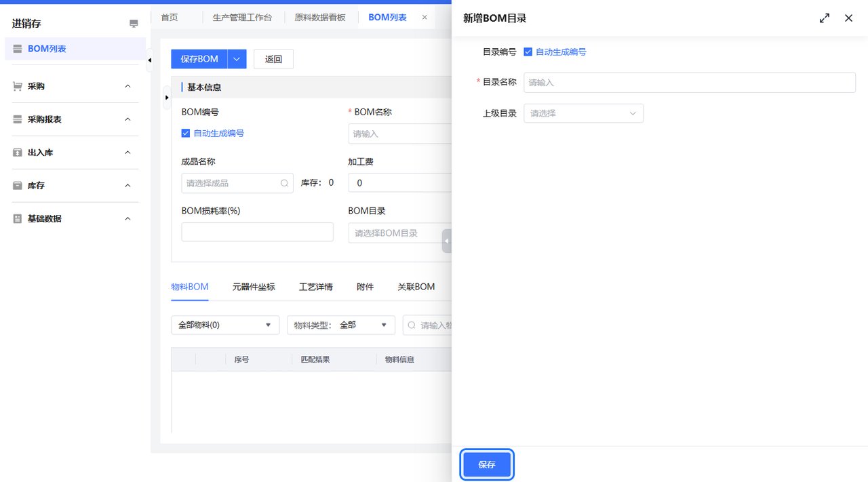
Task: Expand the 新增BOM目录 panel to fullscreen
Action: (825, 18)
